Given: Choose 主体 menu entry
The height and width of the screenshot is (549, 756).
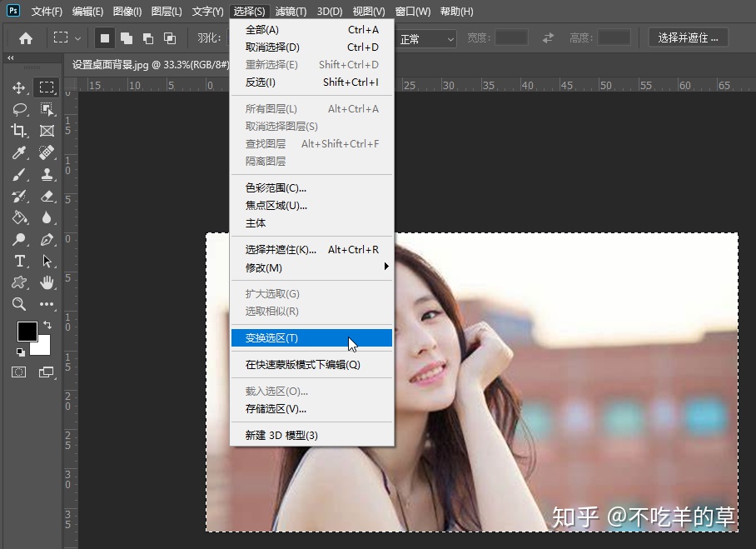Looking at the screenshot, I should pos(311,223).
